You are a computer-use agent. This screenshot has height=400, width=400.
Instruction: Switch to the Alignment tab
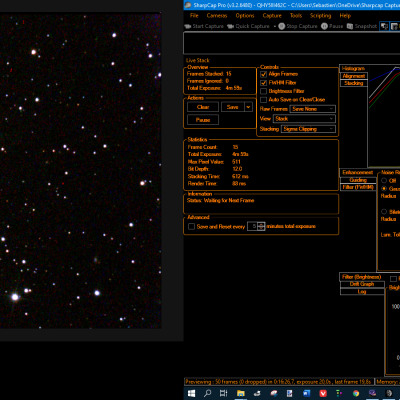pyautogui.click(x=354, y=76)
